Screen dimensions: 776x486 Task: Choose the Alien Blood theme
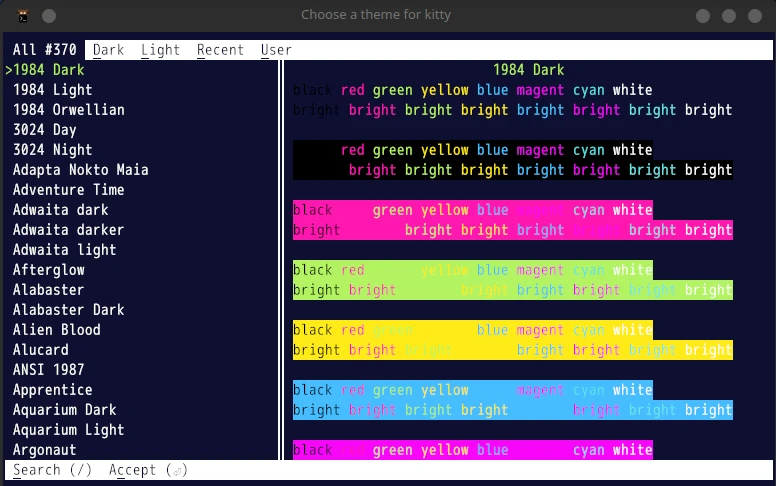click(56, 330)
